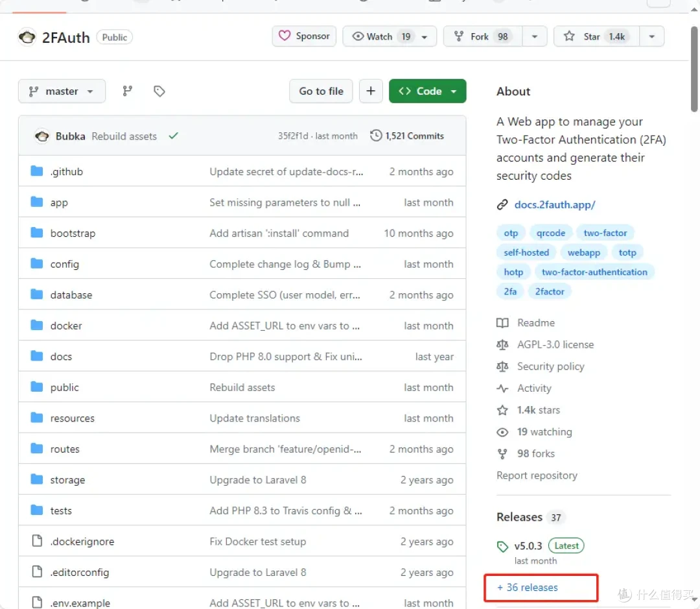Select the 2fa topic tag

point(510,292)
